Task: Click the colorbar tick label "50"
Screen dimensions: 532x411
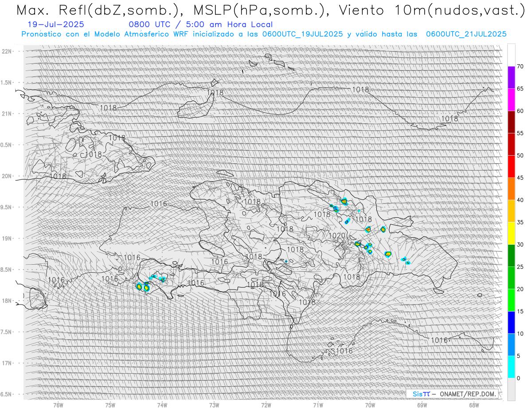Action: point(520,156)
